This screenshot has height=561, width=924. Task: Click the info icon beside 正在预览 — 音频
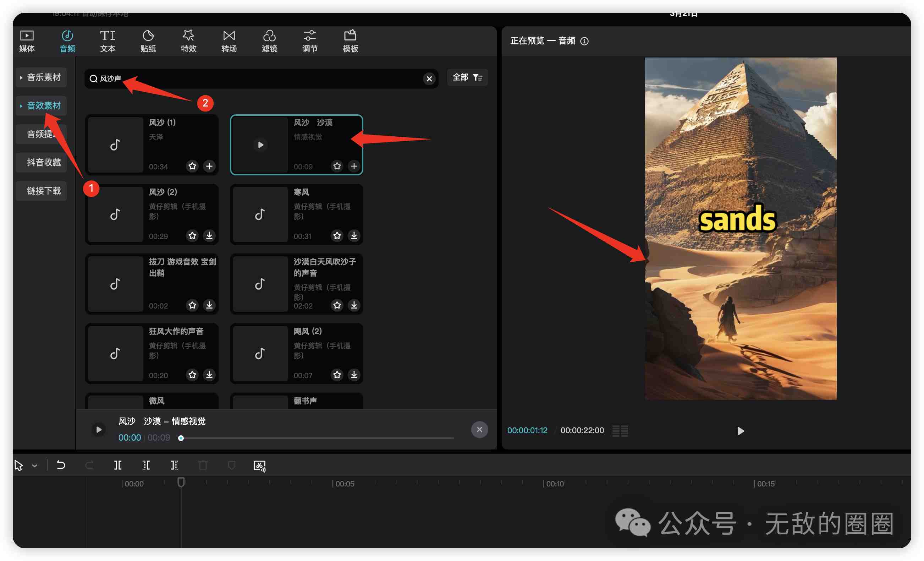pos(584,41)
